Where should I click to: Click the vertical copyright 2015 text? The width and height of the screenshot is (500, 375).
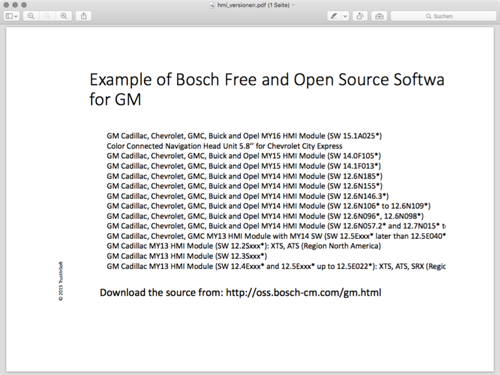coord(61,281)
